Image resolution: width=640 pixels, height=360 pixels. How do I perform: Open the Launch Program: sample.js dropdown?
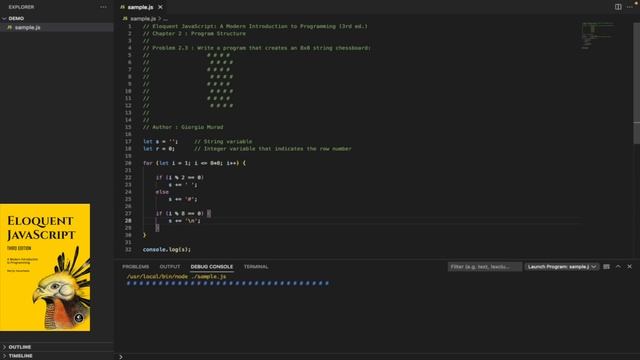click(562, 267)
